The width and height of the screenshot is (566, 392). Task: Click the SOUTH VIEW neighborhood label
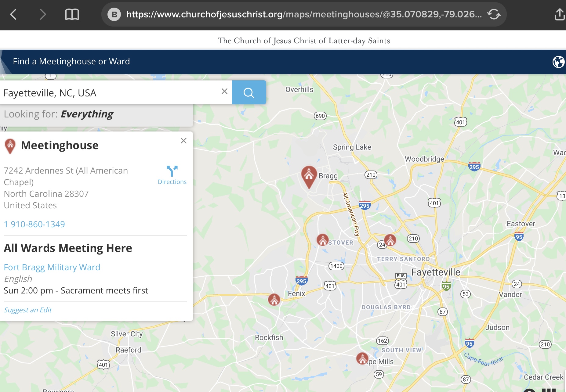pos(401,350)
